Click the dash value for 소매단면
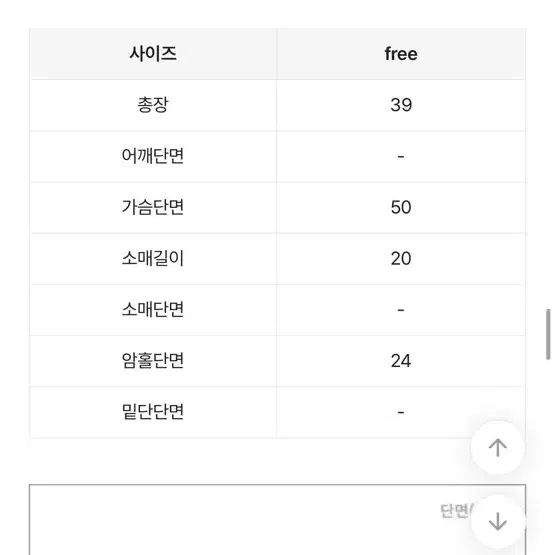555x555 pixels. (401, 310)
